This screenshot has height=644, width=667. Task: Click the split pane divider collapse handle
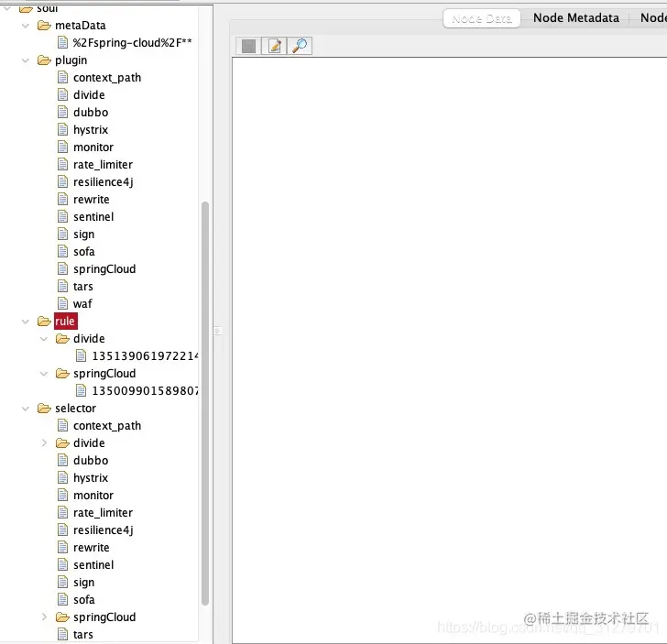pyautogui.click(x=217, y=331)
